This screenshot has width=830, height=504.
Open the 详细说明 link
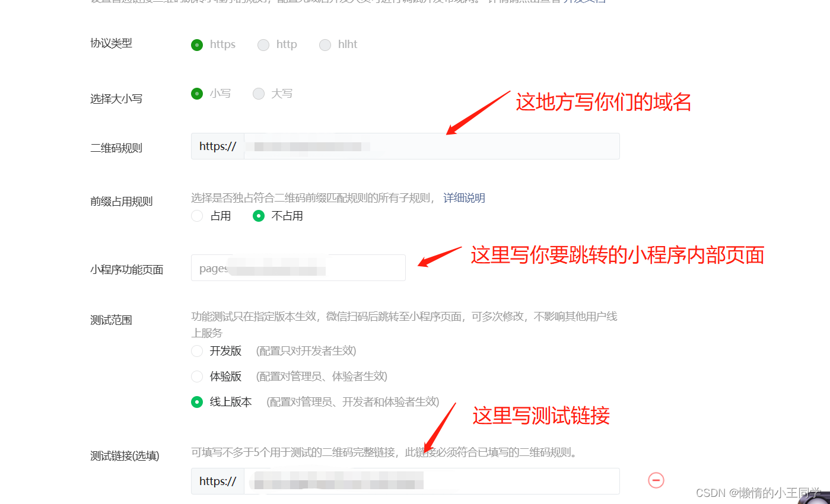[x=465, y=198]
